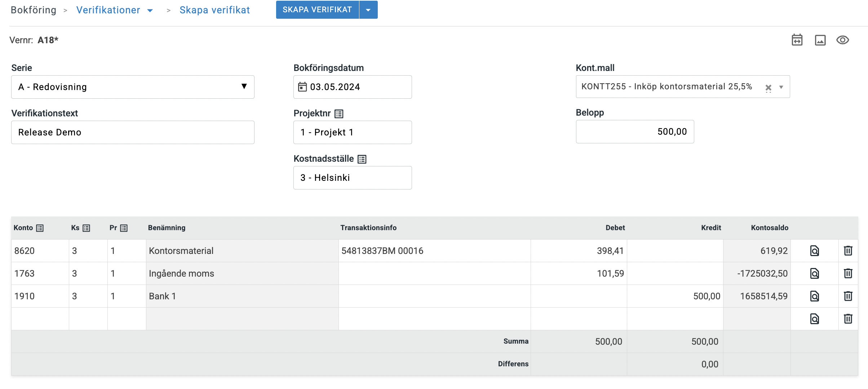Open the list icon next to Projektnr
The width and height of the screenshot is (868, 389).
[x=339, y=114]
